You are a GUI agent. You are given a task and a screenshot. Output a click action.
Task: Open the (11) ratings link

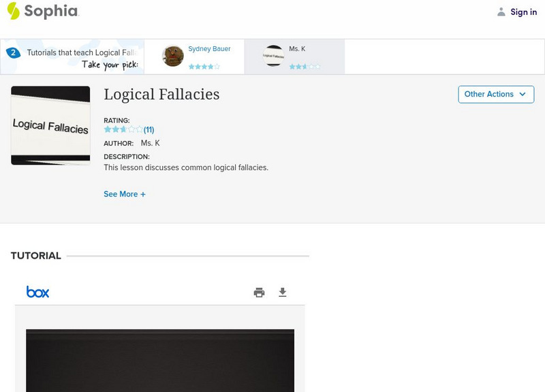click(x=149, y=128)
